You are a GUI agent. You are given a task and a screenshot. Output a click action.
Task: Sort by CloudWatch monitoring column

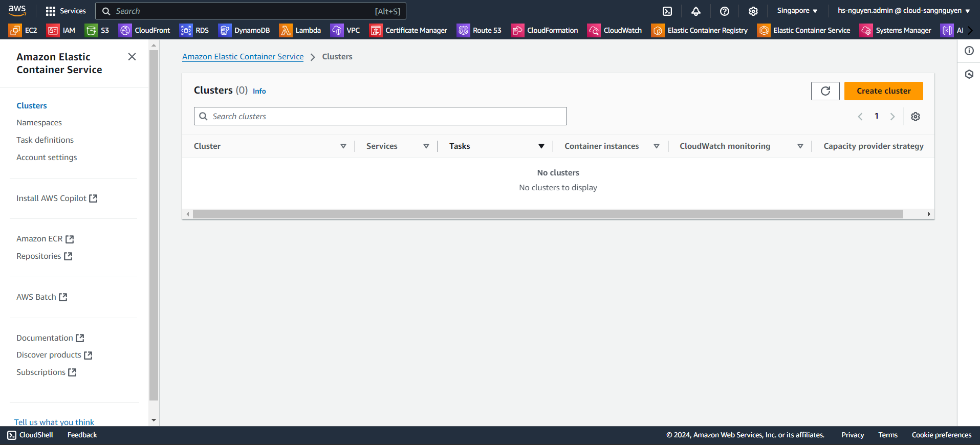(800, 146)
